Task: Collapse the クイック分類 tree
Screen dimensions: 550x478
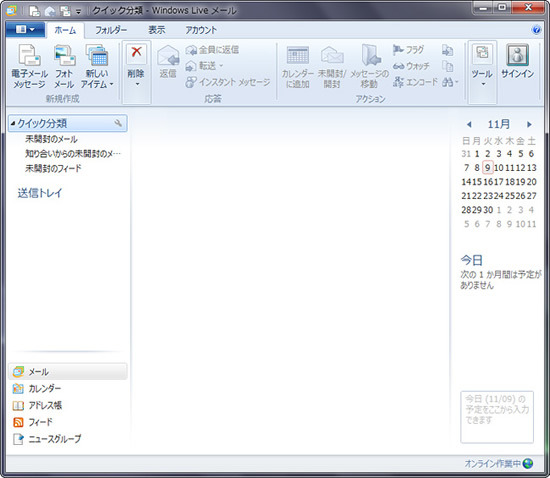Action: pyautogui.click(x=13, y=123)
